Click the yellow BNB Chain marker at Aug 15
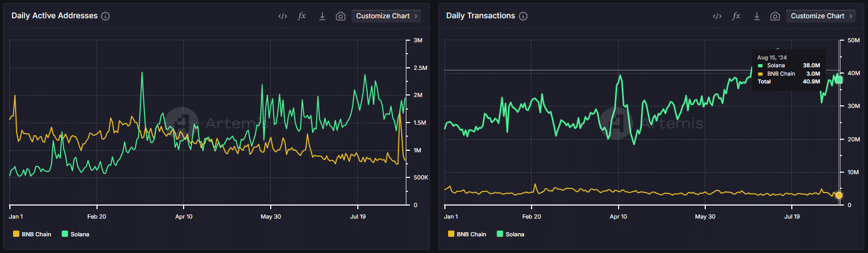 coord(839,195)
